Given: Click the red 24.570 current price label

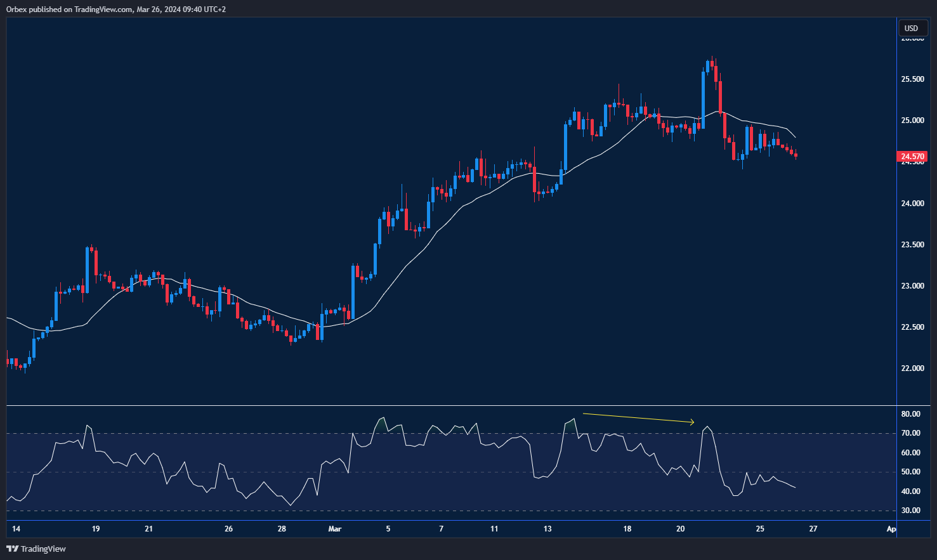Looking at the screenshot, I should coord(912,157).
